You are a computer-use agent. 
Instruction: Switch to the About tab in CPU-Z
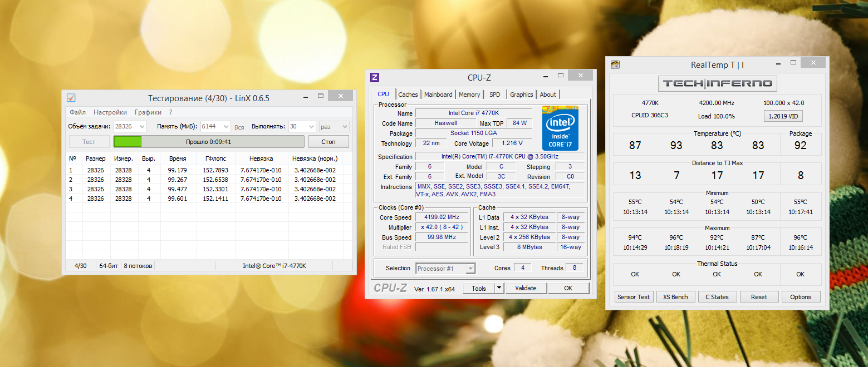click(x=548, y=95)
